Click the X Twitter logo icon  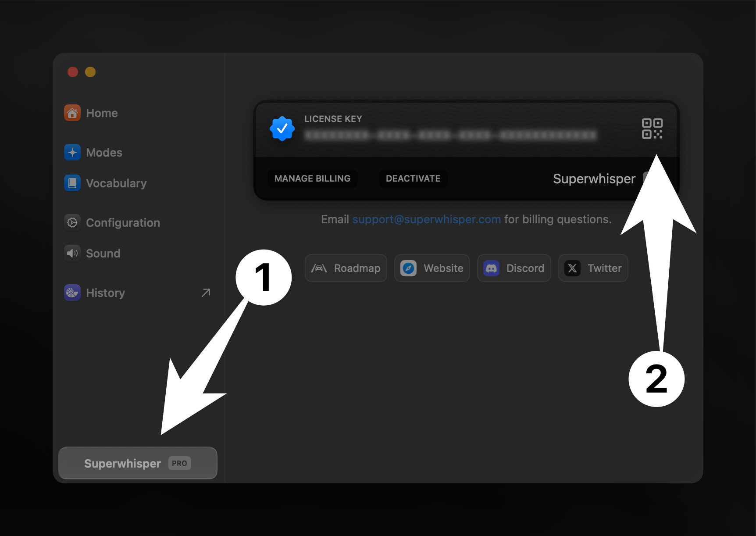coord(573,268)
